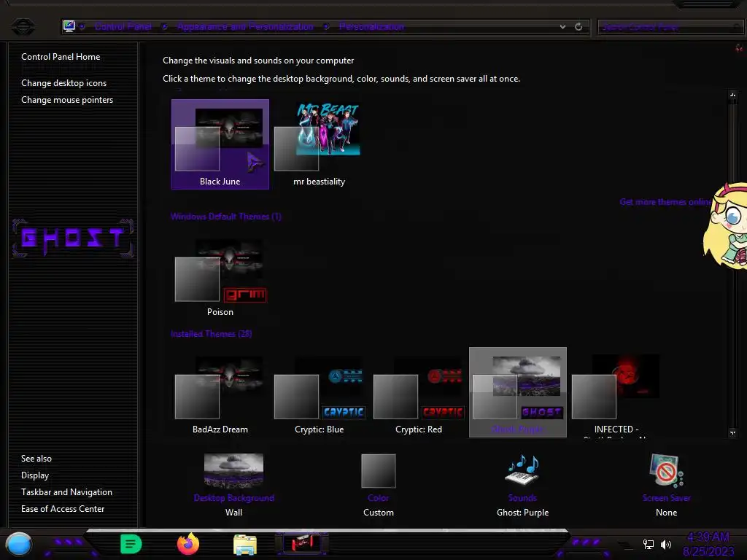Open the volume speaker tray icon

pos(666,544)
